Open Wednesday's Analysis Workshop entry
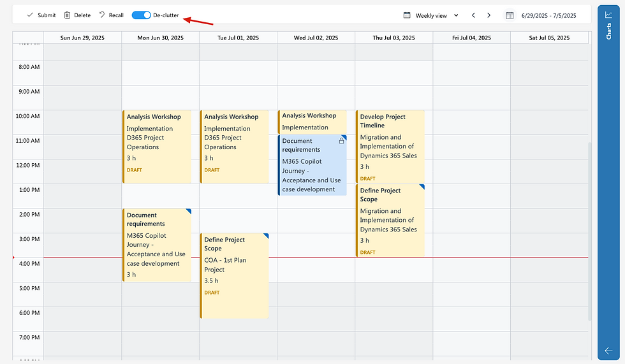 point(312,122)
